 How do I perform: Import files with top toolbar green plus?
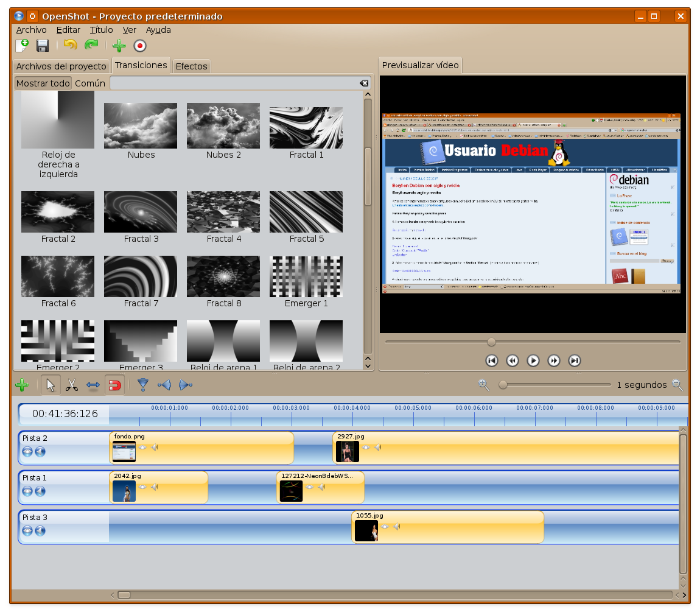click(x=119, y=46)
